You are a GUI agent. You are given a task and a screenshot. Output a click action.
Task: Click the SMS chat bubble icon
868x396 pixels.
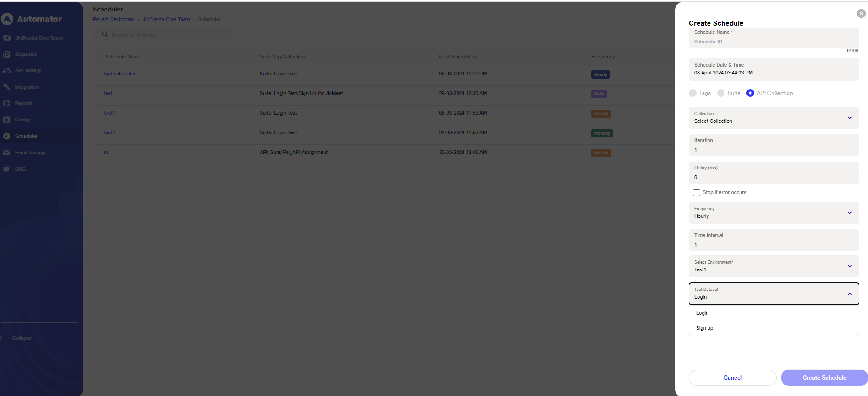(7, 169)
